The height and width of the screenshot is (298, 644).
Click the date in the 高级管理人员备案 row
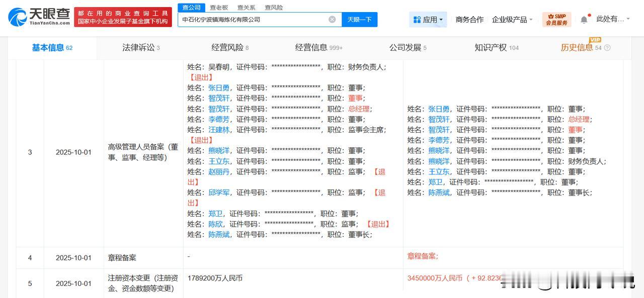click(x=73, y=152)
